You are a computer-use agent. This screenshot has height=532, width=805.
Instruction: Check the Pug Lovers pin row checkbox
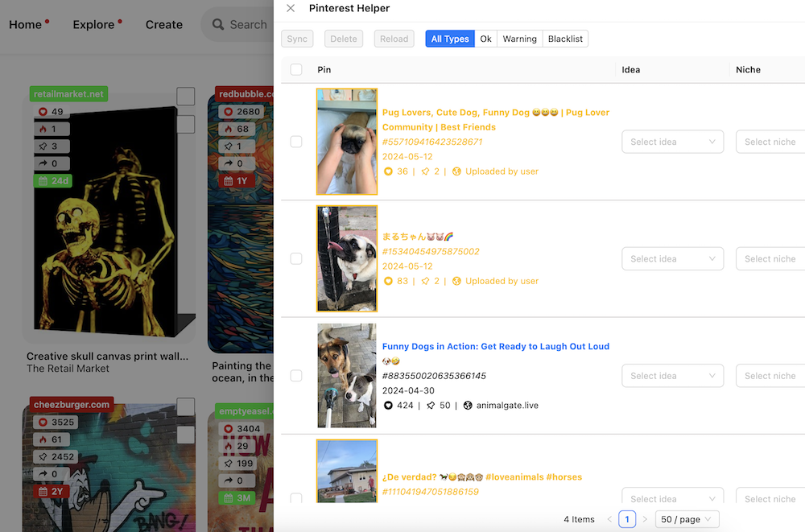[296, 142]
